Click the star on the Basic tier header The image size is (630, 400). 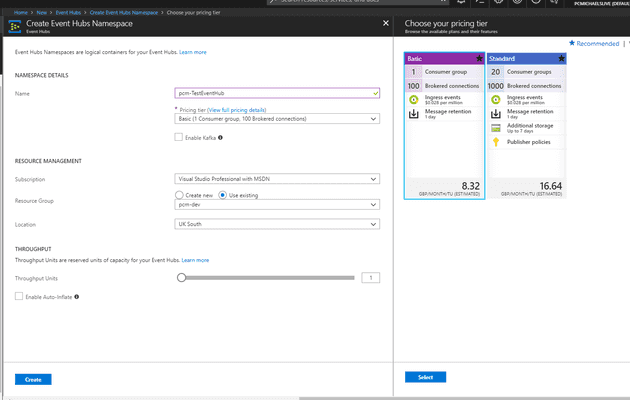(x=479, y=59)
